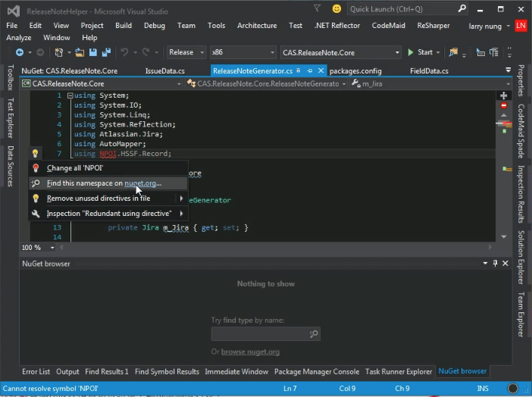Click the split editor icon above the scrollbar
This screenshot has height=397, width=532.
504,95
